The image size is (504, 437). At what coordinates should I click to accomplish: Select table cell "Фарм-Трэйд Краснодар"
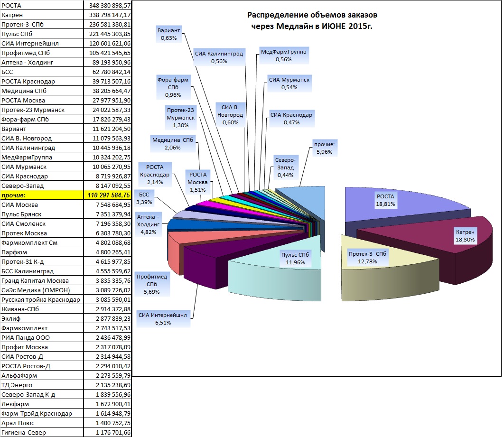click(42, 413)
